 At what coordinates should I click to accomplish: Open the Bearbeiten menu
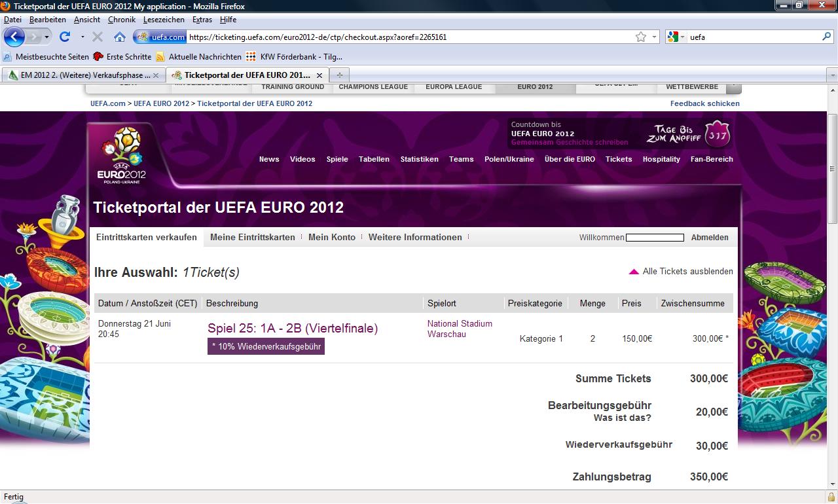[x=48, y=20]
